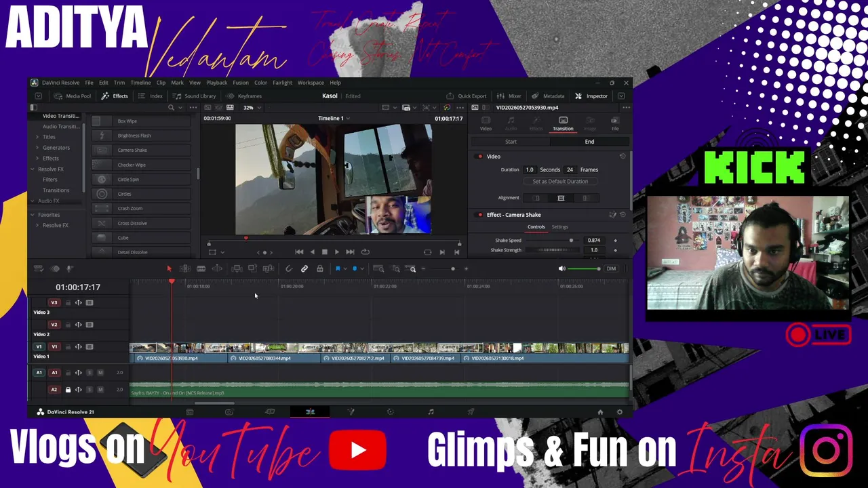Add keyframe for Shake Speed

[615, 241]
